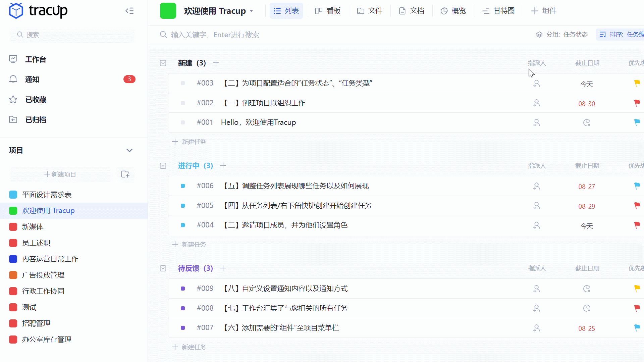Click the red priority flag on task #002
The height and width of the screenshot is (362, 644).
pos(637,103)
